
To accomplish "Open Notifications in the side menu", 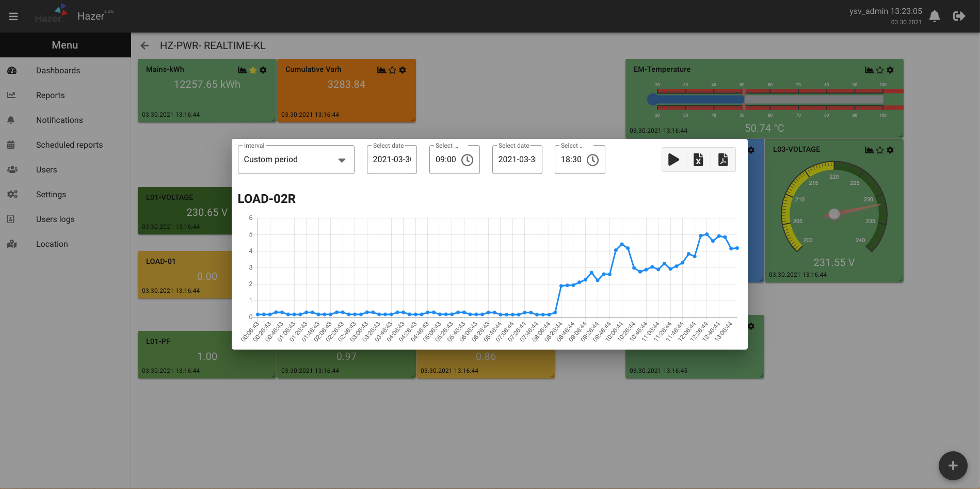I will click(x=65, y=120).
